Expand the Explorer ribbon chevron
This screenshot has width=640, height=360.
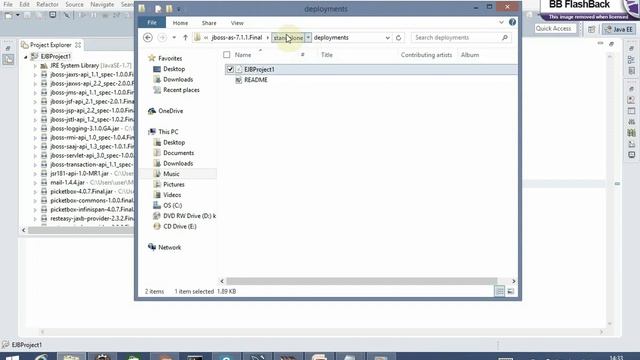tap(501, 22)
